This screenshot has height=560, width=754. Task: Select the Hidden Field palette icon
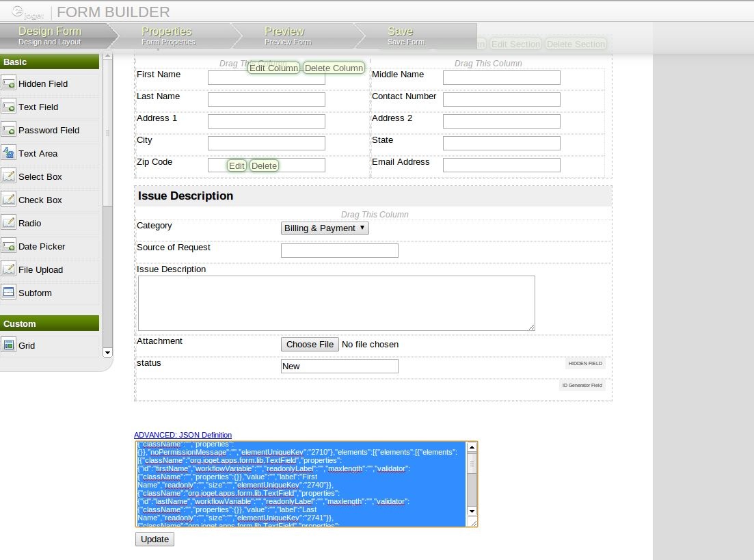pyautogui.click(x=9, y=84)
